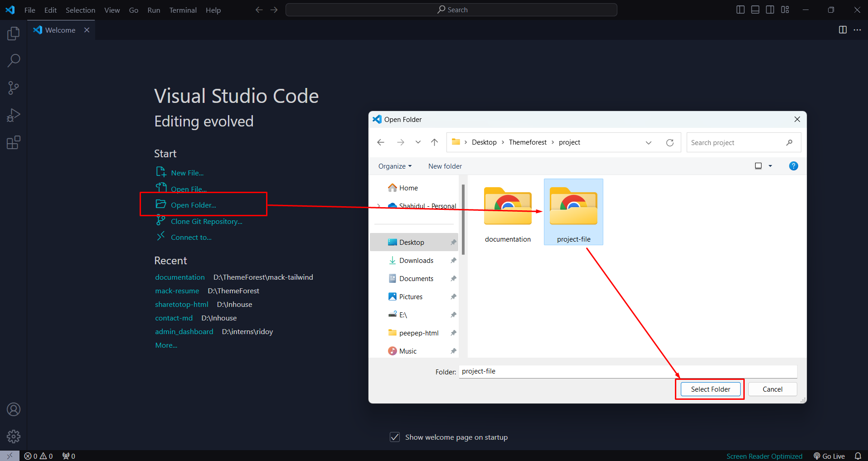
Task: Open the Organize dropdown
Action: 395,166
